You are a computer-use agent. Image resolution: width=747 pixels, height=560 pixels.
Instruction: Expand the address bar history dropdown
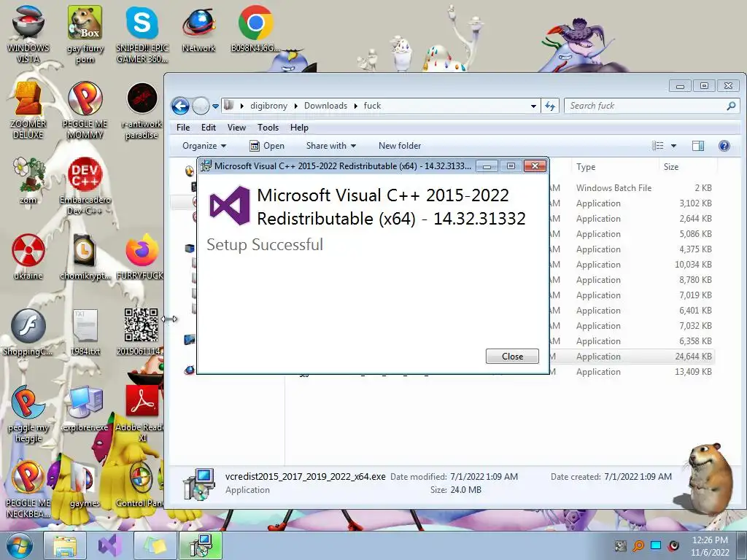click(533, 106)
